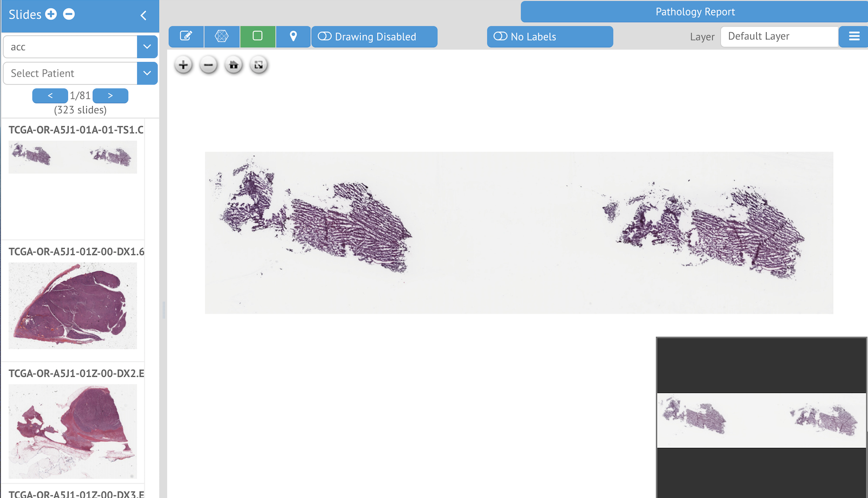The width and height of the screenshot is (868, 498).
Task: Open the Select Patient dropdown
Action: (147, 73)
